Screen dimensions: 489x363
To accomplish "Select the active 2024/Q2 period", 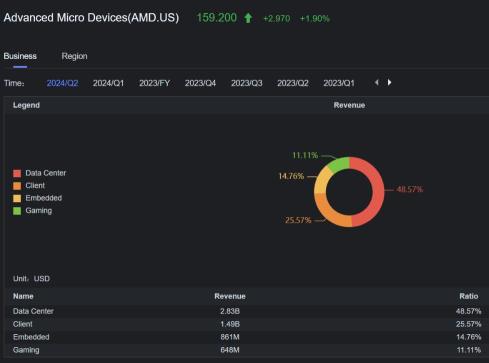I will pyautogui.click(x=62, y=83).
